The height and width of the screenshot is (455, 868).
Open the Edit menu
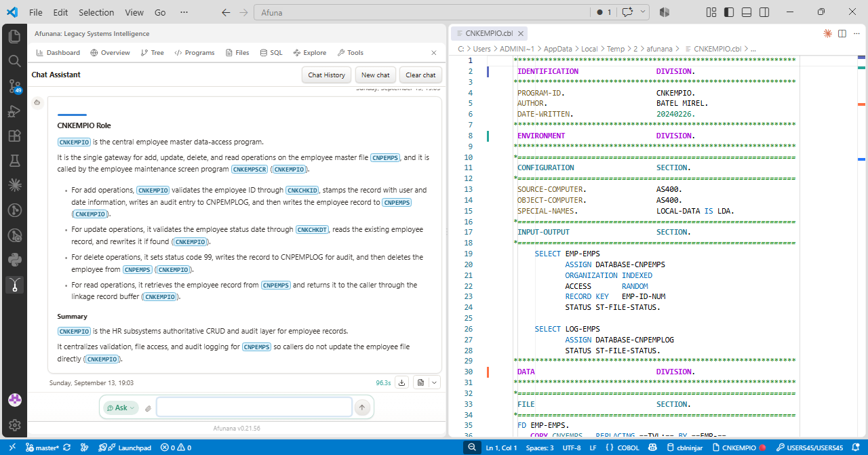(x=60, y=12)
